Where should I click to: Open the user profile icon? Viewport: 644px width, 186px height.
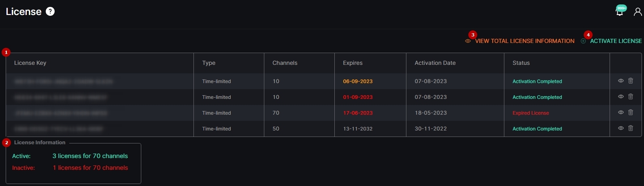tap(638, 12)
